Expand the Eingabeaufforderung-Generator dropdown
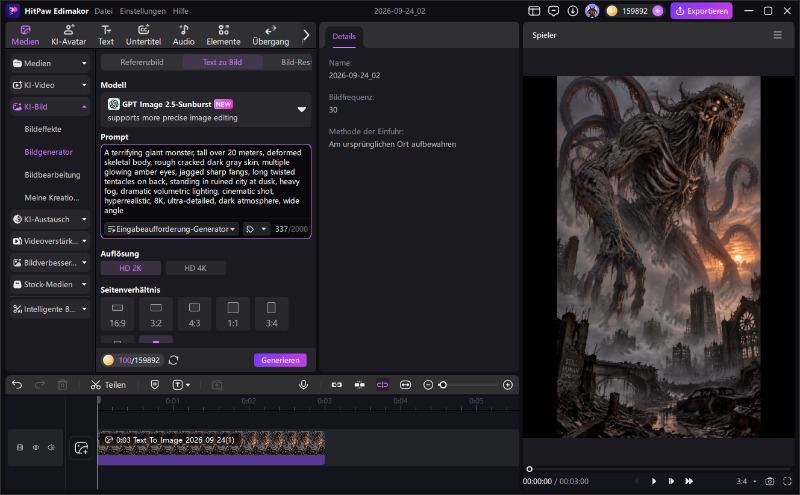Screen dimensions: 800x495 pyautogui.click(x=171, y=229)
